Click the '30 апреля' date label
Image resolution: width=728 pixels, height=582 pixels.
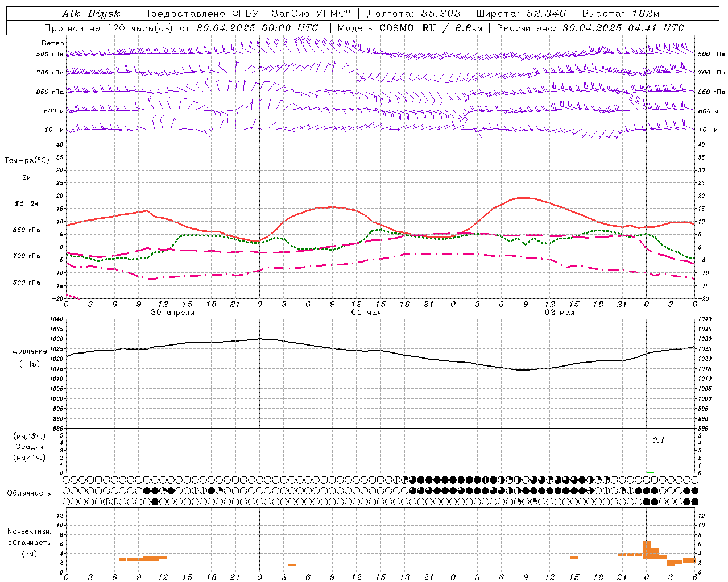[172, 313]
